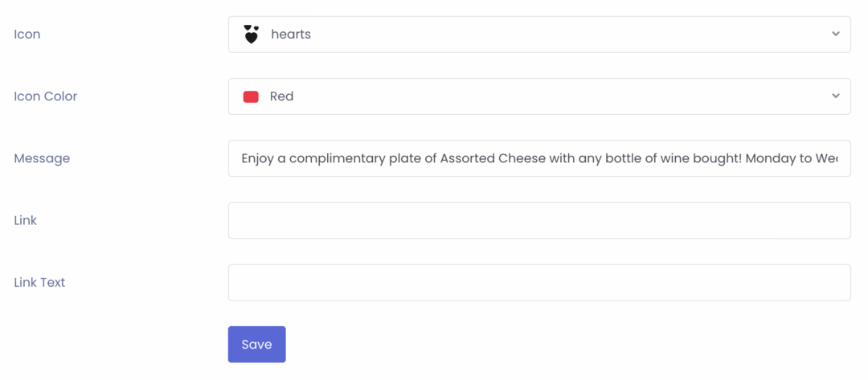Focus the Message input field

(x=539, y=158)
